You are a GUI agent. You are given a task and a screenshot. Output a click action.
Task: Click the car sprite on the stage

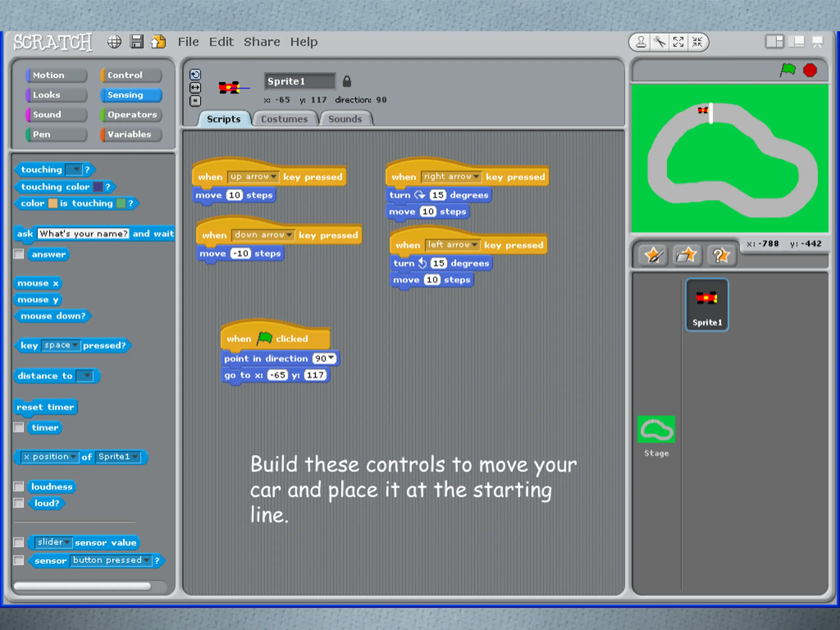click(703, 110)
